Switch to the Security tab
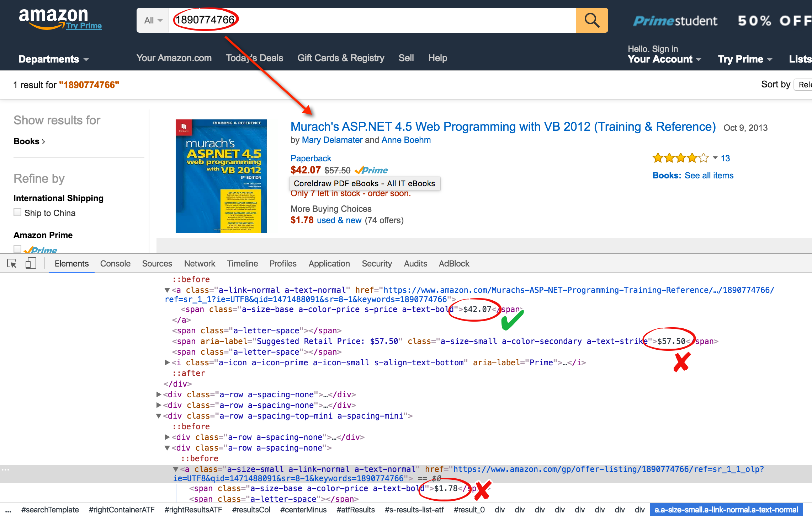The width and height of the screenshot is (812, 516). (377, 263)
